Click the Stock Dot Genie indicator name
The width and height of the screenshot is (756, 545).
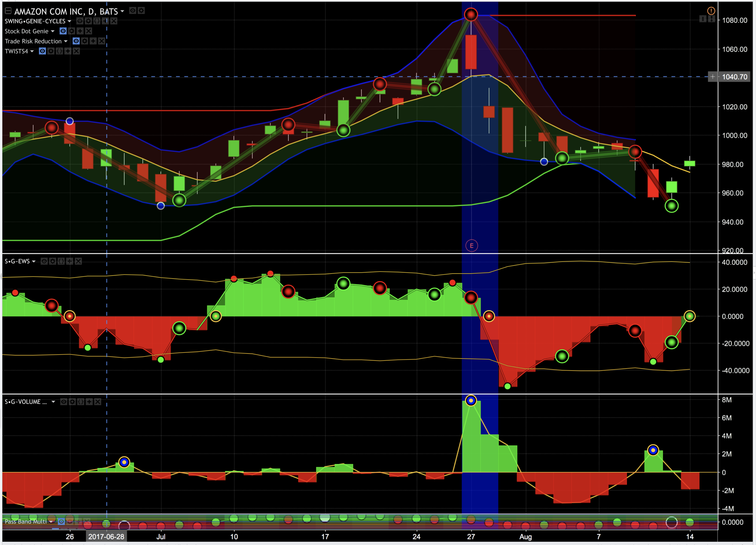coord(27,31)
